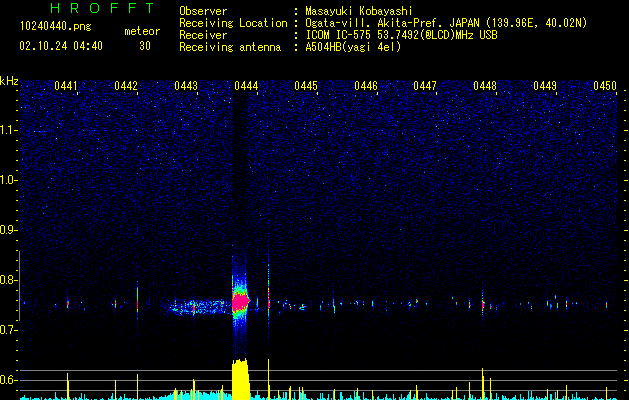This screenshot has width=629, height=400.
Task: Click the 0449 time marker
Action: click(545, 86)
